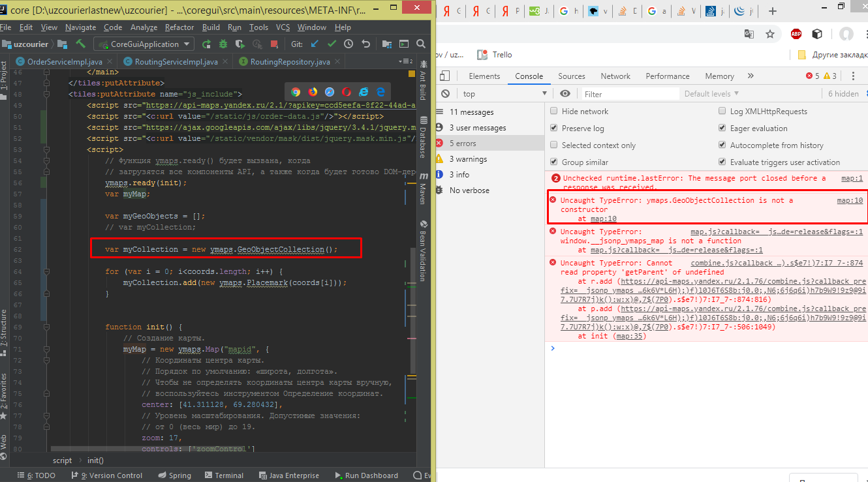Open Run Dashboard tool window
Viewport: 868px width, 482px height.
(x=365, y=475)
